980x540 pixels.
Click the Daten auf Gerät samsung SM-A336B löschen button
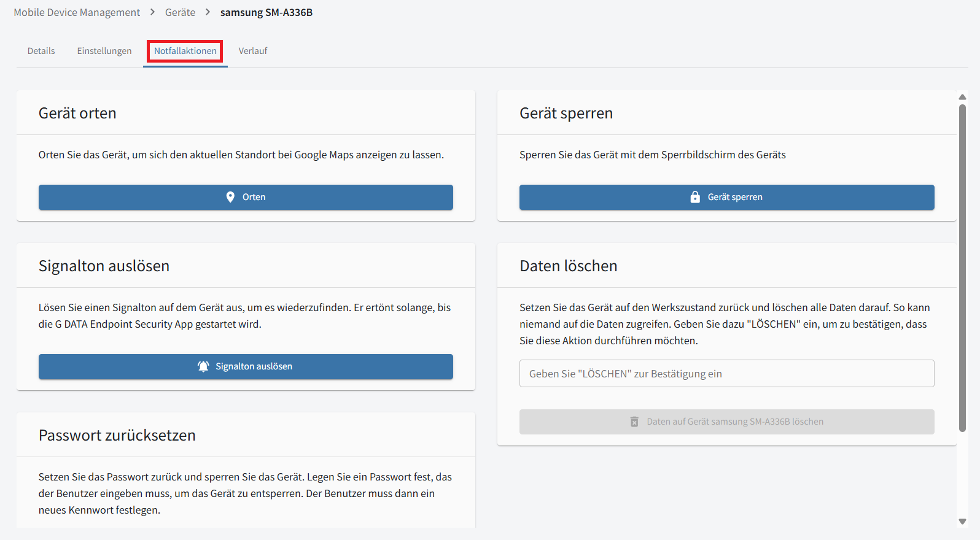727,422
